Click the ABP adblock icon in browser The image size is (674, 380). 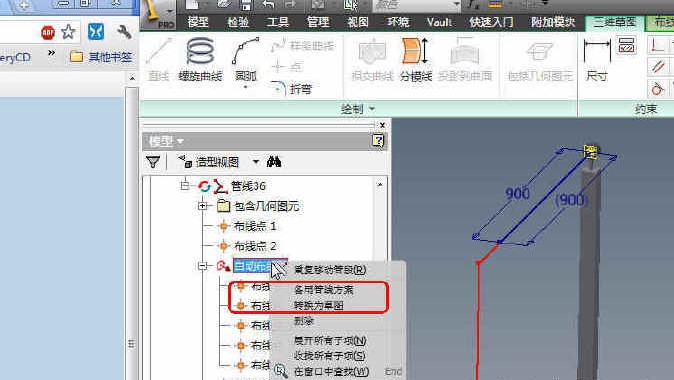coord(48,33)
